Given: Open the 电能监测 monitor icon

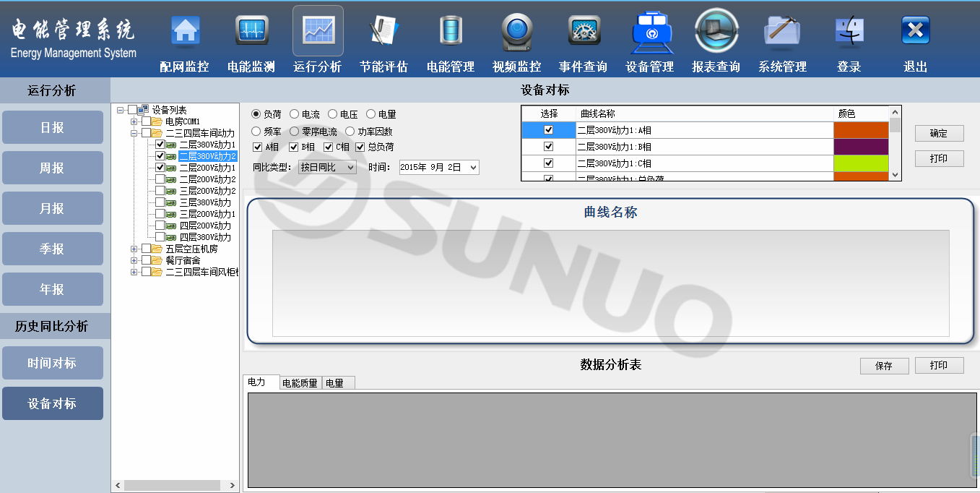Looking at the screenshot, I should [251, 31].
